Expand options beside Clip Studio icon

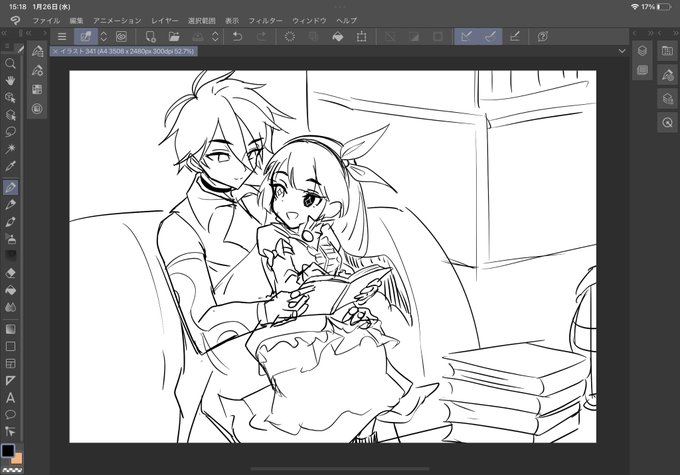[x=104, y=37]
